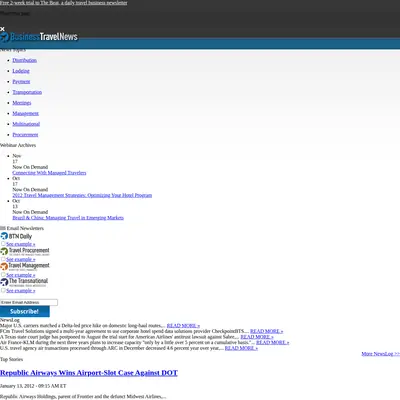
Task: Click the Travel Procurement newsletter logo
Action: point(25,251)
